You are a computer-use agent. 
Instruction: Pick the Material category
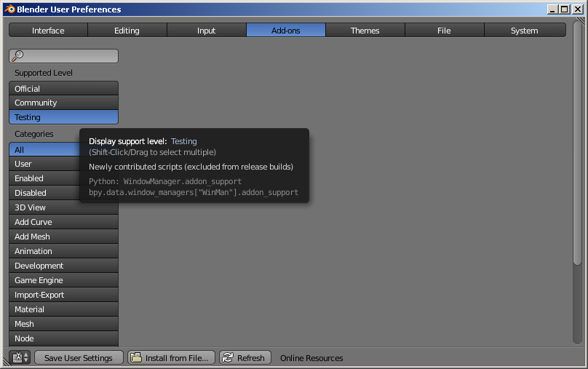pos(63,309)
